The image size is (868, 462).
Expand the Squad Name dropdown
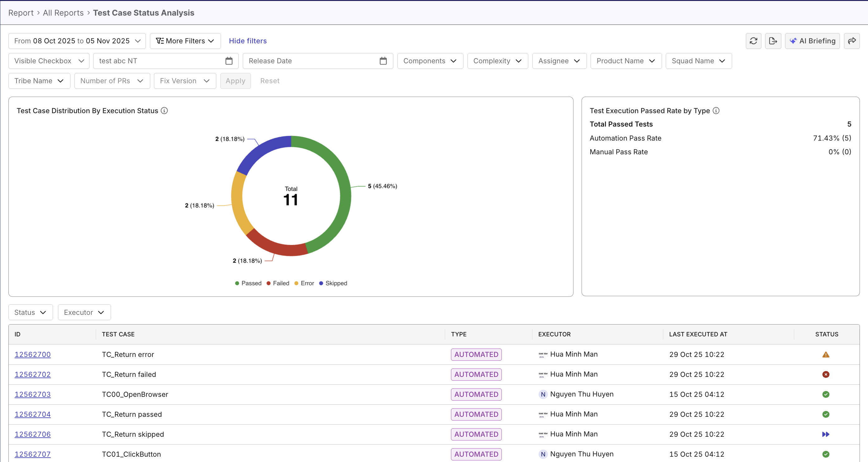point(698,61)
